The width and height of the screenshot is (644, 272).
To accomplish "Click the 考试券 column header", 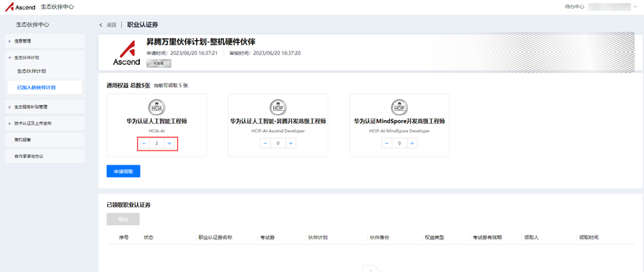I will pos(267,238).
